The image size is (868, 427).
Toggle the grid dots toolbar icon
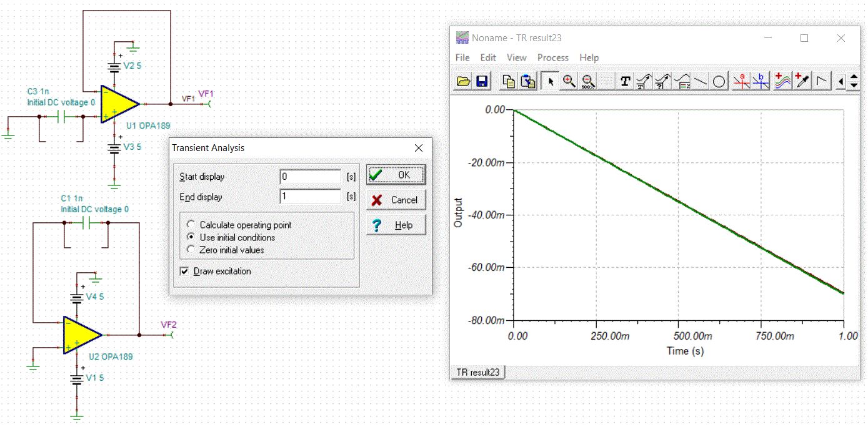click(607, 81)
